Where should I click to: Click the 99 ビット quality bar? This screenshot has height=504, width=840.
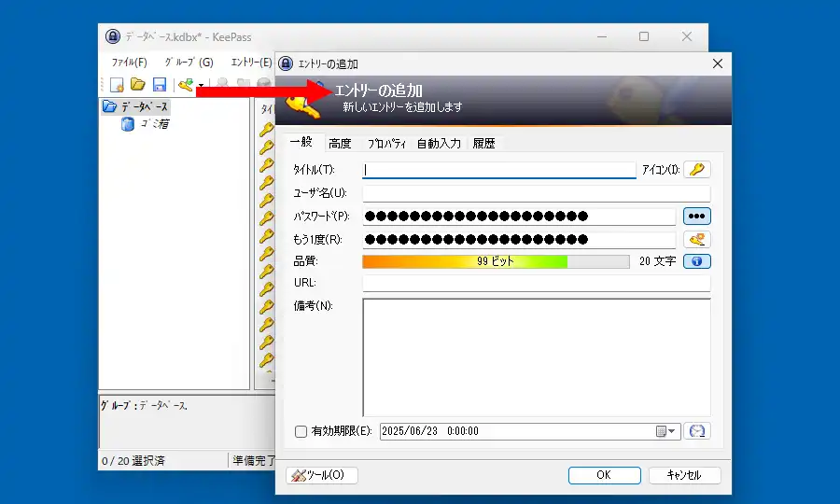[x=496, y=261]
